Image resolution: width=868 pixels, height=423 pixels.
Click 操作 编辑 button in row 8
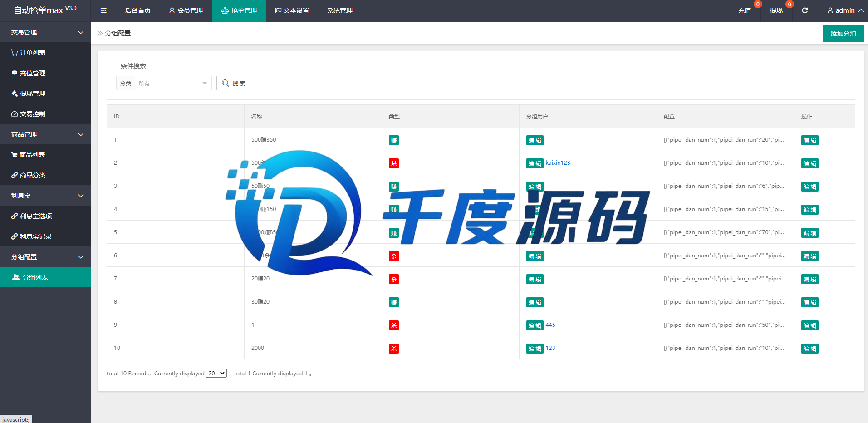810,302
